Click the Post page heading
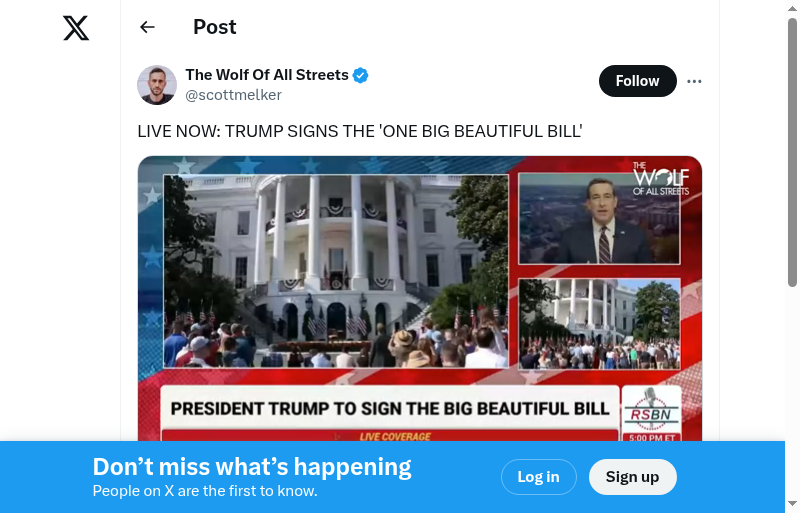Viewport: 800px width, 513px height. click(x=215, y=27)
